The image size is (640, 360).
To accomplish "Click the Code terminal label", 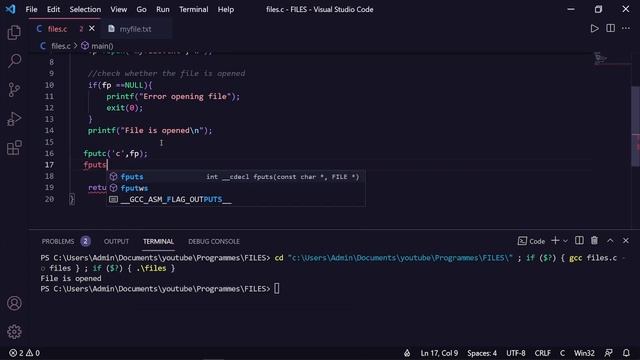I will tap(531, 241).
